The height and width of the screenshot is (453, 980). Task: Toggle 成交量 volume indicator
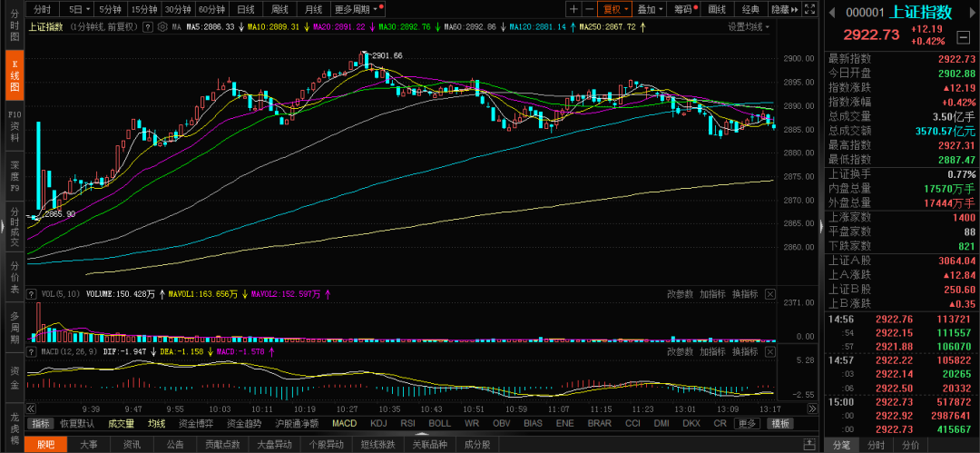(x=122, y=424)
